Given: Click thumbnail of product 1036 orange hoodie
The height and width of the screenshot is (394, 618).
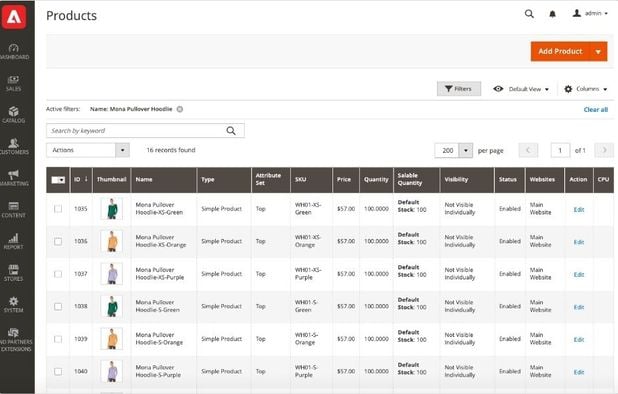Looking at the screenshot, I should [112, 241].
